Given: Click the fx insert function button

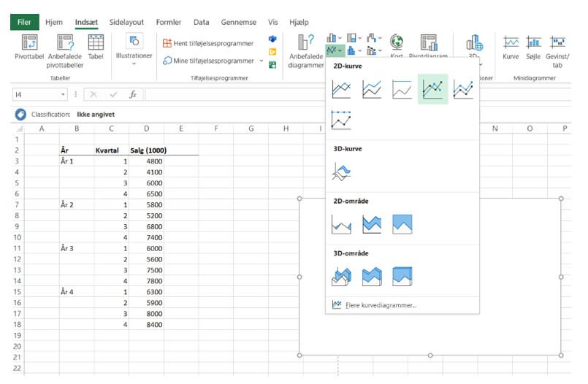Looking at the screenshot, I should tap(132, 94).
